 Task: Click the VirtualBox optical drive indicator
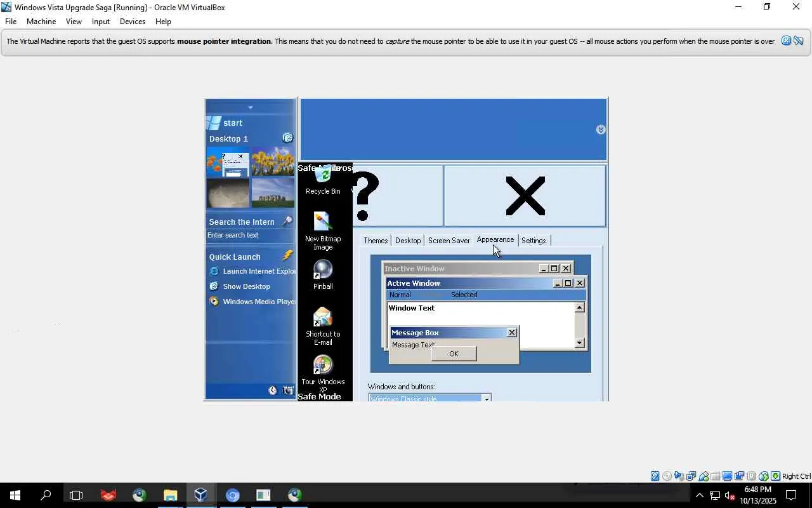point(667,476)
